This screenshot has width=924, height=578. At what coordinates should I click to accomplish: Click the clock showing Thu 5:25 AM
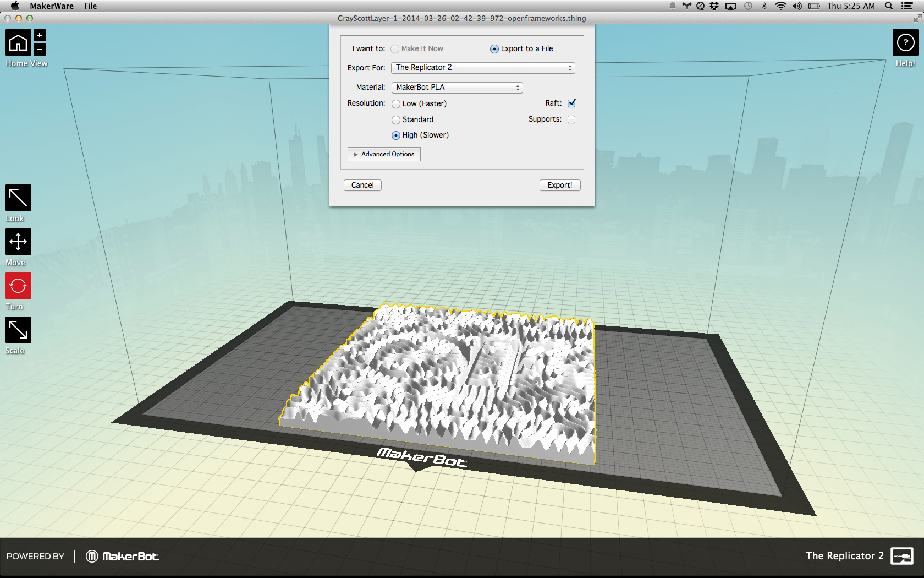point(851,6)
